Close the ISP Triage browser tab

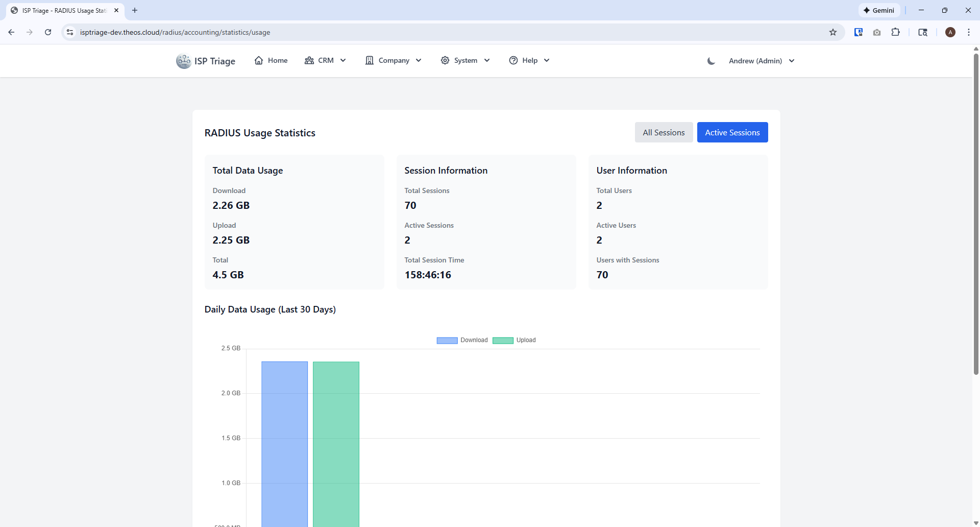point(116,10)
